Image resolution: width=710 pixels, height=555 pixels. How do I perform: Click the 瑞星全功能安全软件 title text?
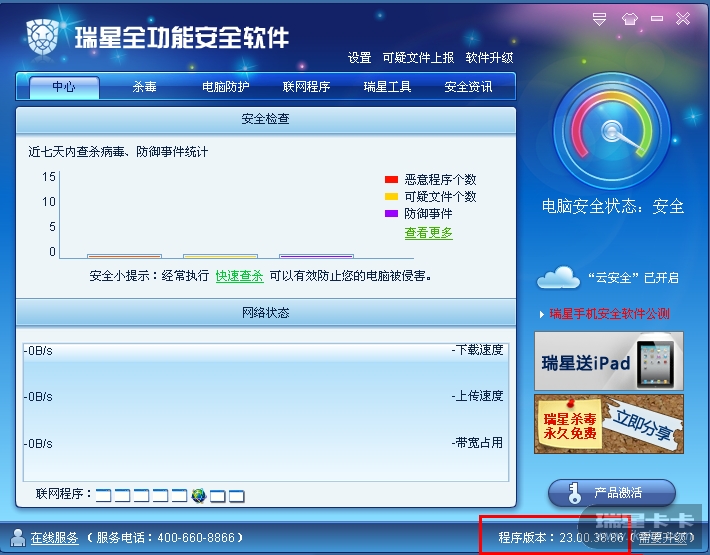[x=182, y=37]
